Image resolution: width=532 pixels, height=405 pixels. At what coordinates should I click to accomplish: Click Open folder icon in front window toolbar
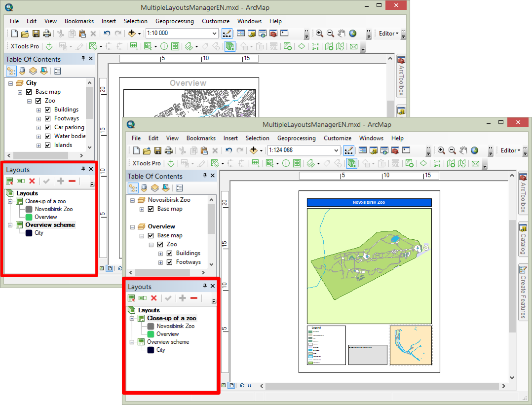(x=147, y=150)
